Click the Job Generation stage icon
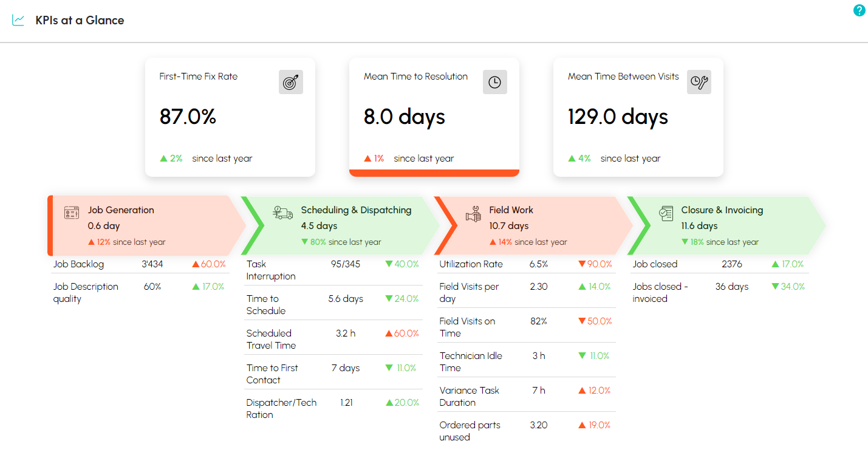The image size is (868, 455). pyautogui.click(x=72, y=213)
